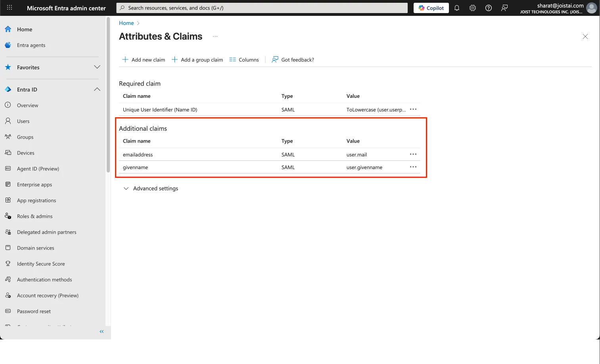The height and width of the screenshot is (364, 600).
Task: Open options ellipsis for givenname row
Action: 413,167
